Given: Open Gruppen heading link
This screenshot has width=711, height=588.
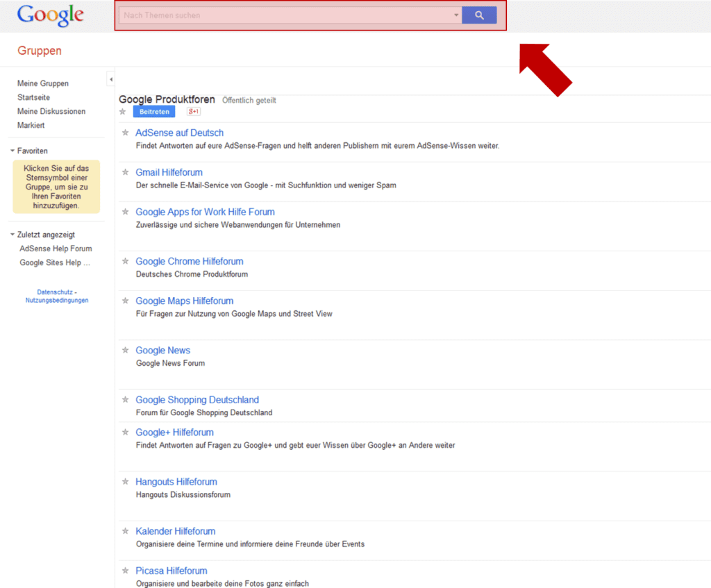Looking at the screenshot, I should (40, 51).
